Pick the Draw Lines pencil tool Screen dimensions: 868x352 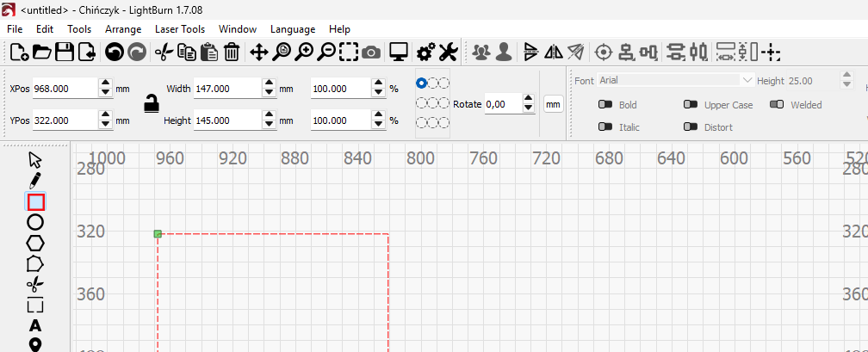coord(35,181)
